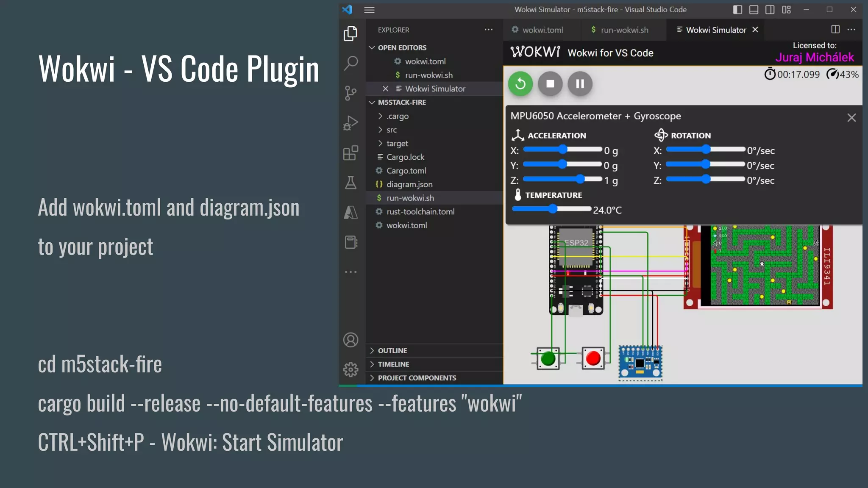The height and width of the screenshot is (488, 868).
Task: Open the Search view in activity bar
Action: [x=351, y=63]
